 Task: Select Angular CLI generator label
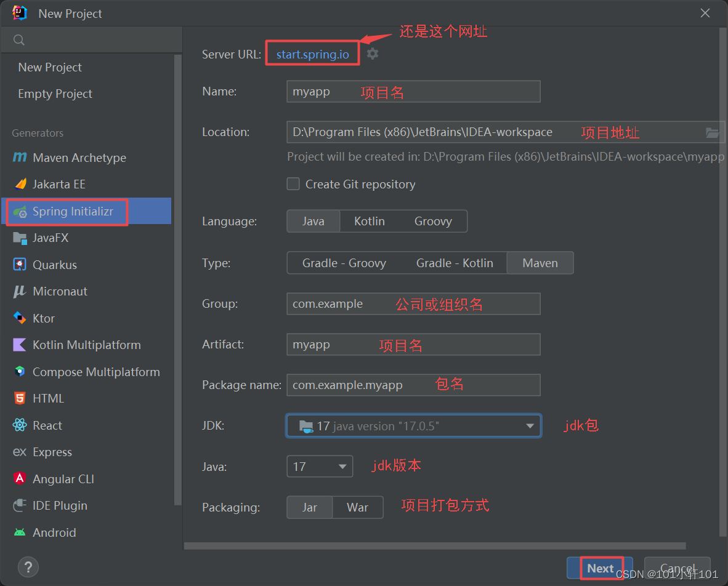coord(63,479)
